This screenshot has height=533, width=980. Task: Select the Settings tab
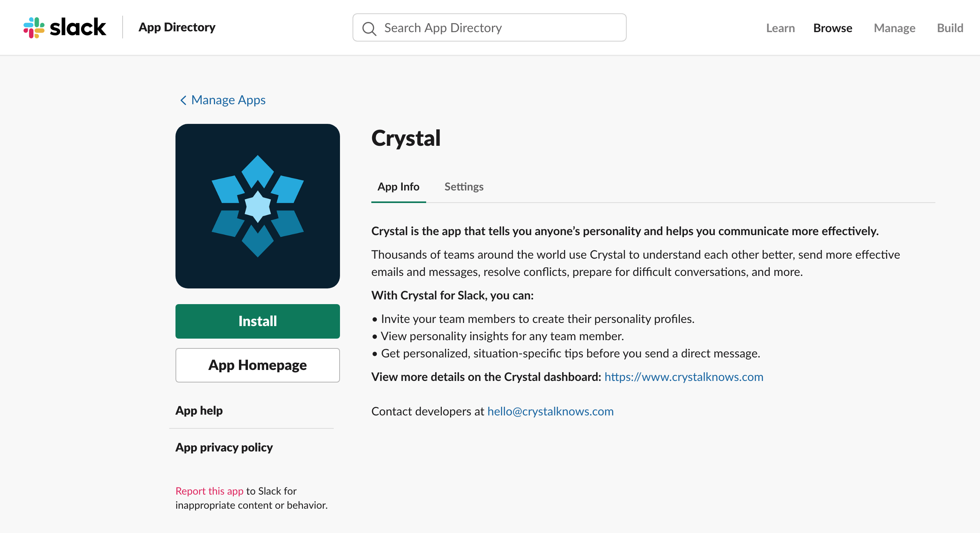pos(463,187)
